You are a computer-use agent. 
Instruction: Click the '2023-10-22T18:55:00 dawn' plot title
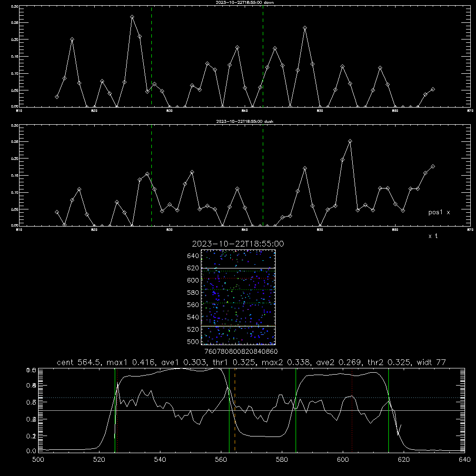coord(245,2)
